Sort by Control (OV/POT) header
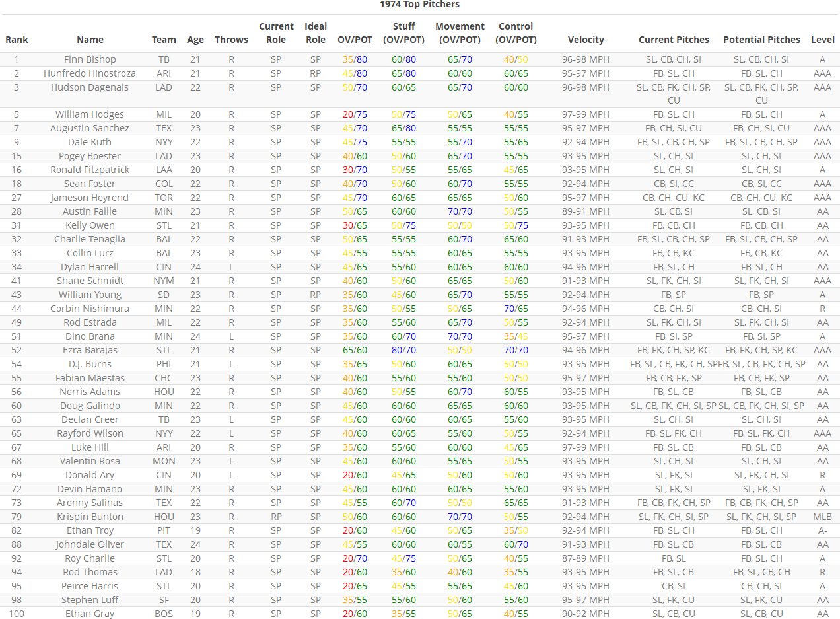Image resolution: width=840 pixels, height=619 pixels. coord(516,33)
